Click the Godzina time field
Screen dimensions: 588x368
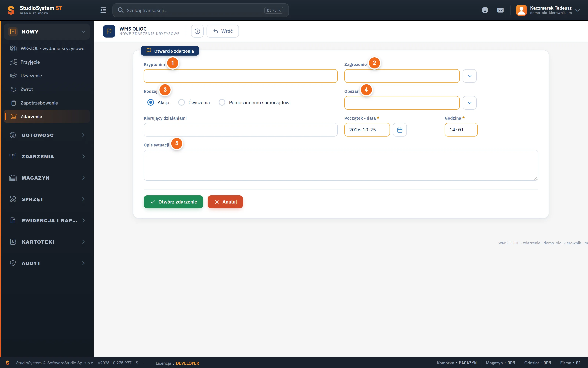click(x=461, y=130)
